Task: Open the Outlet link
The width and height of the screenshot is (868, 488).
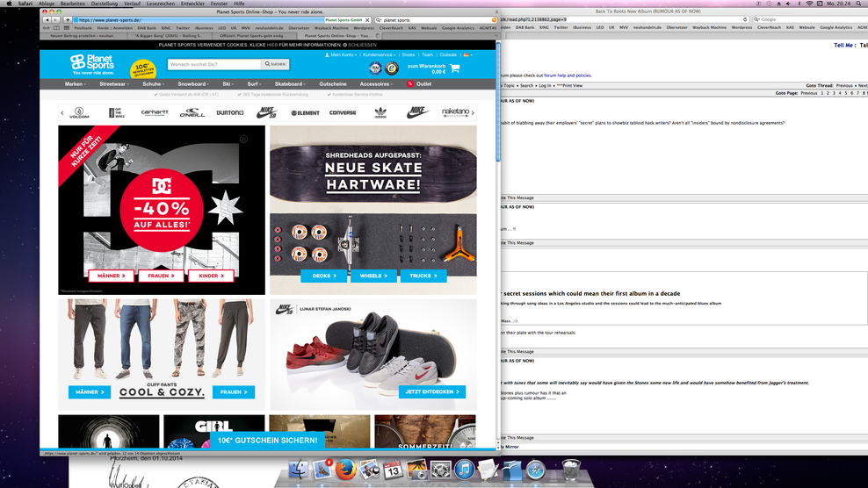Action: (x=419, y=84)
